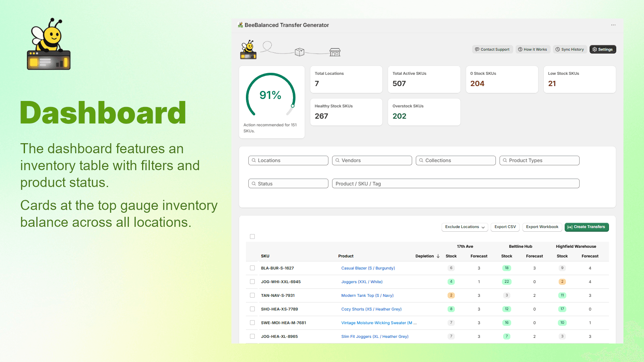644x362 pixels.
Task: Click the storefront icon in the header illustration
Action: pyautogui.click(x=335, y=52)
